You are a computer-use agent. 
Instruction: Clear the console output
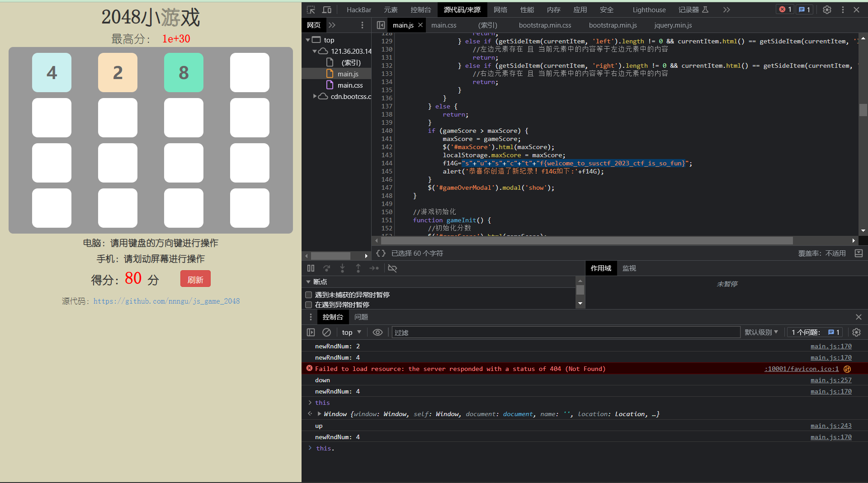[326, 333]
